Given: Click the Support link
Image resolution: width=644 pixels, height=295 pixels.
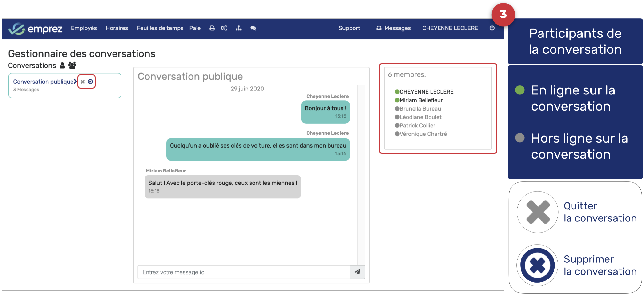Looking at the screenshot, I should [x=349, y=28].
